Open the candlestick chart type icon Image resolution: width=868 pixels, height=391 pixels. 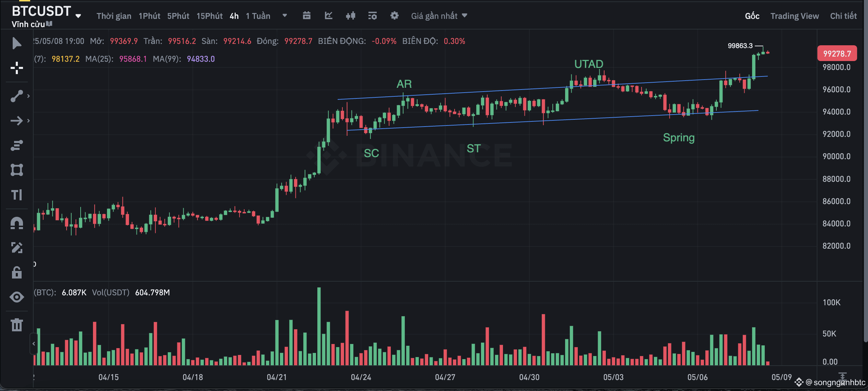(x=351, y=15)
